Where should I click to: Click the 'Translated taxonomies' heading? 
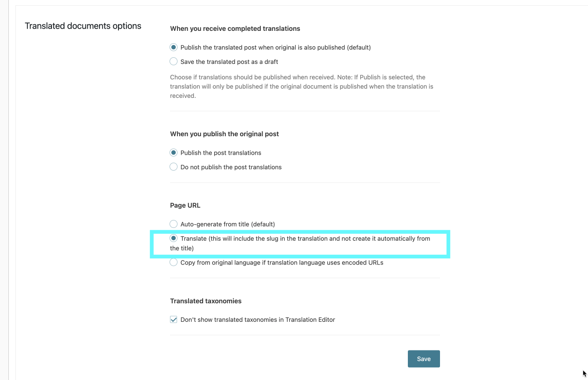click(x=206, y=301)
